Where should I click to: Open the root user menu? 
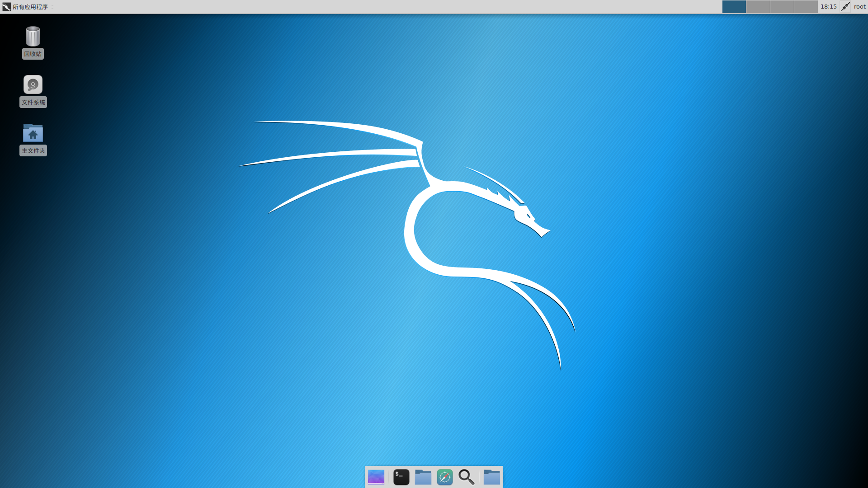(859, 7)
